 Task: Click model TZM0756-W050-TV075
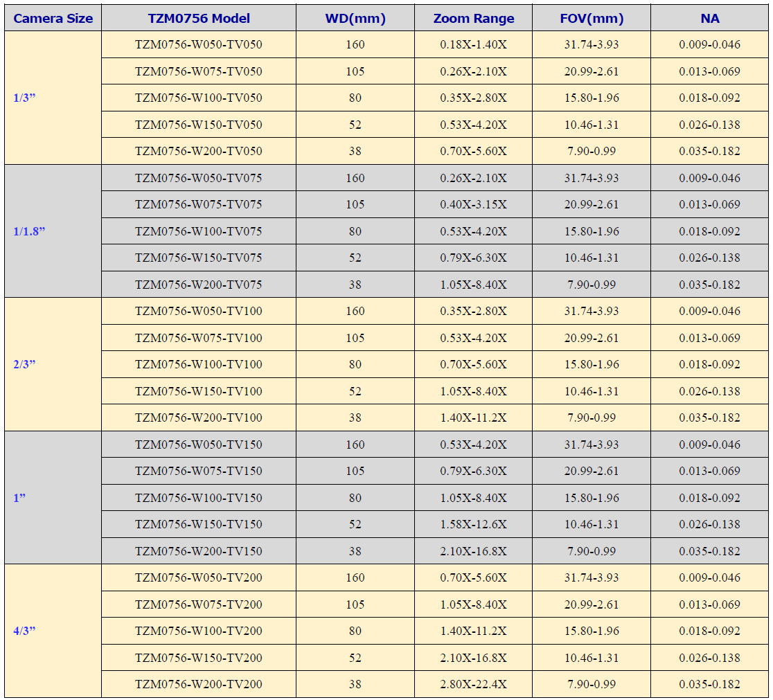199,178
